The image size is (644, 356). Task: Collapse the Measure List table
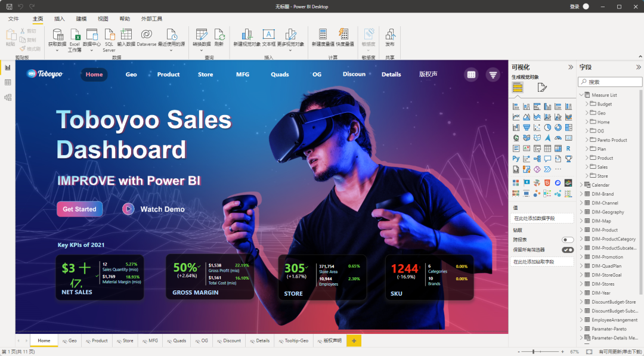[581, 95]
